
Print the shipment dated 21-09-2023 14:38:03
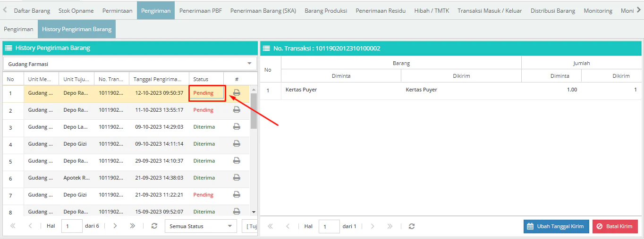click(237, 178)
